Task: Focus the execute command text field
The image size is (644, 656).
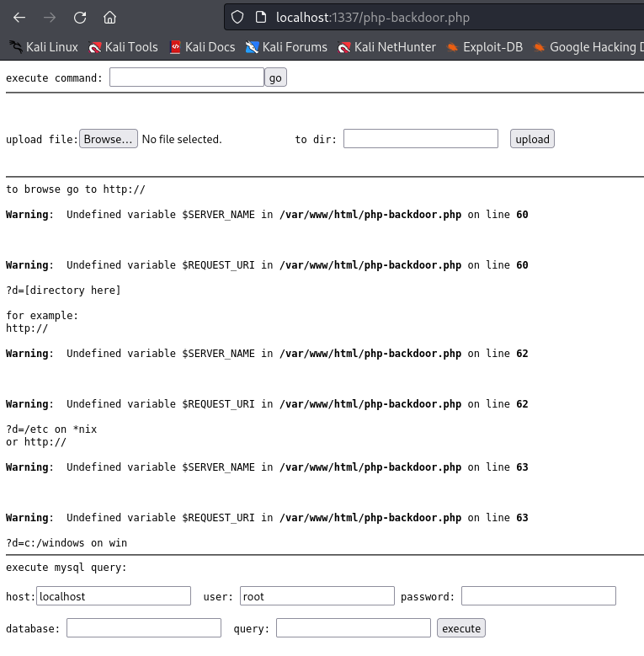Action: coord(186,77)
